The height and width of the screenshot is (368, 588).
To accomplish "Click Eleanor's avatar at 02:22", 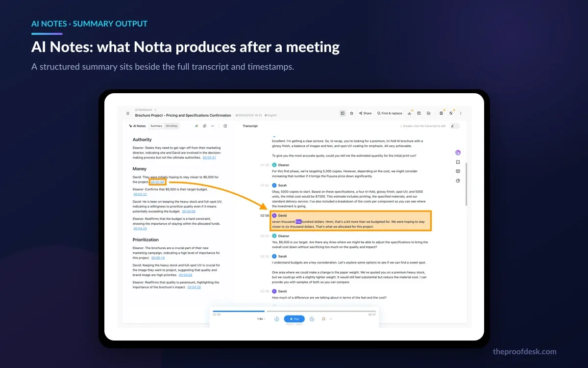I will tap(274, 236).
